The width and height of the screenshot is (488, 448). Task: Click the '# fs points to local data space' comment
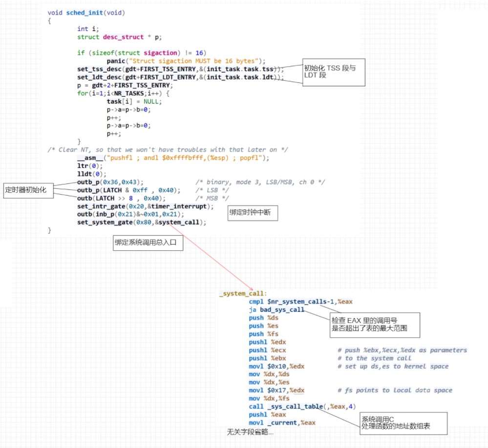pos(395,390)
